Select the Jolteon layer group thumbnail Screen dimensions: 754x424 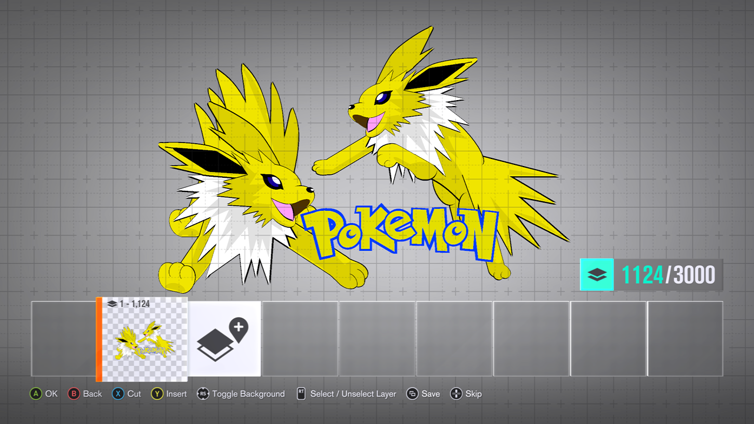click(145, 339)
